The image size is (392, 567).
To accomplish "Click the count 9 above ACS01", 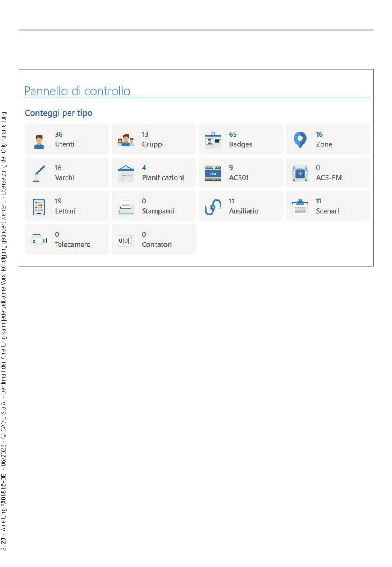I will 231,168.
